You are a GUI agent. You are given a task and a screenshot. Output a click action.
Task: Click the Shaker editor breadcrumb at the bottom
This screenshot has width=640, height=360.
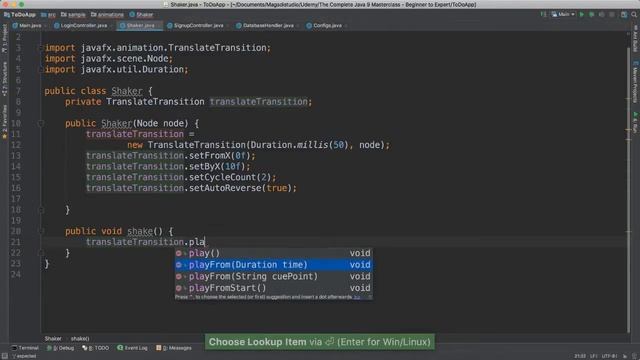[x=53, y=338]
